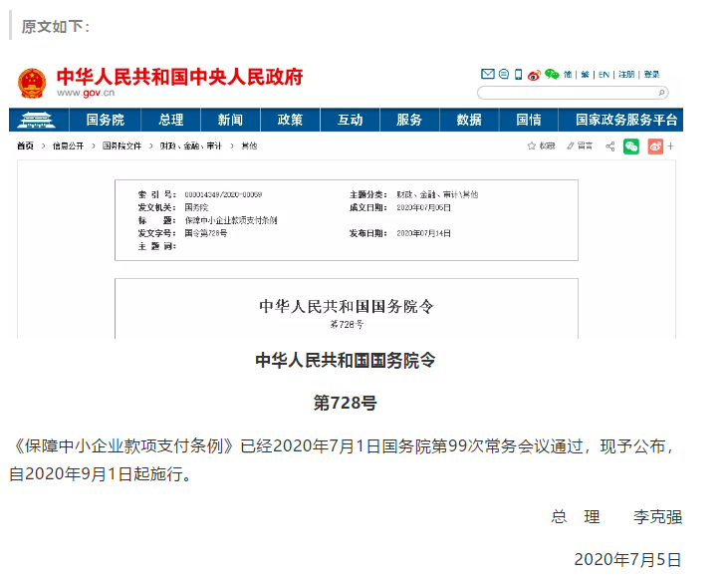The image size is (728, 580).
Task: Open the WeChat icon in top header
Action: pos(551,74)
